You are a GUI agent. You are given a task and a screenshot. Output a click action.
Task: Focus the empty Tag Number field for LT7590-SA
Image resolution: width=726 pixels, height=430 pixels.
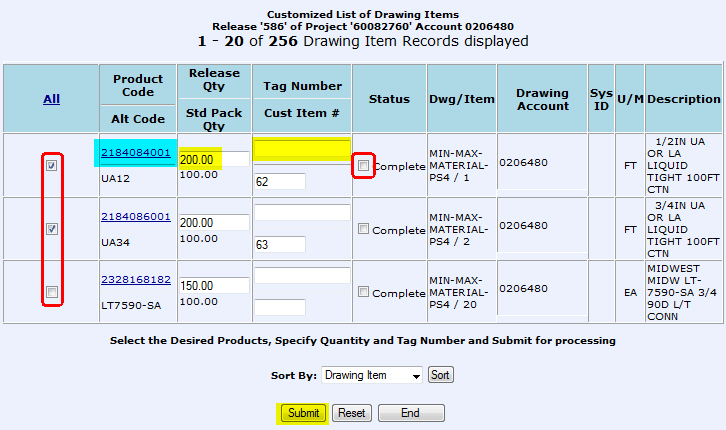click(x=302, y=276)
